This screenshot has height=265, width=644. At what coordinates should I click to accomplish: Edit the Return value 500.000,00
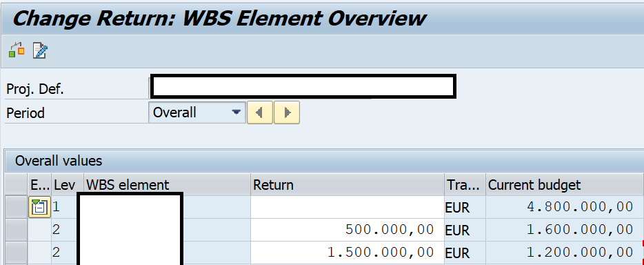pyautogui.click(x=348, y=230)
